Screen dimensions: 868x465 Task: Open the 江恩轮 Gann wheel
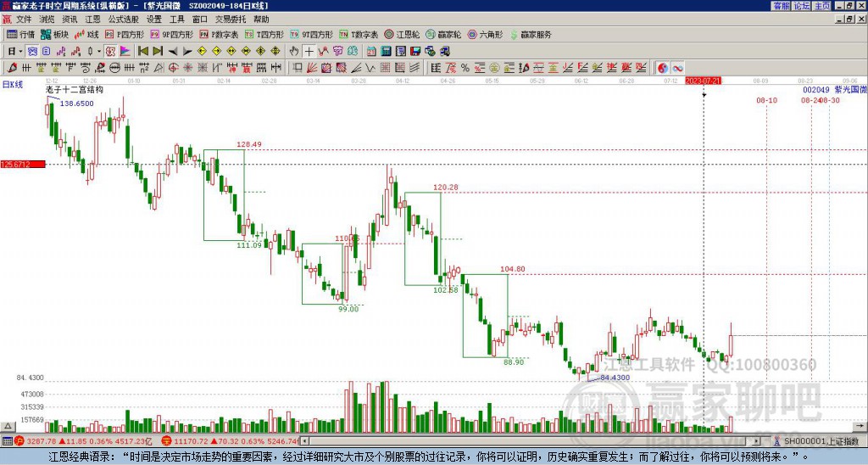pos(402,34)
